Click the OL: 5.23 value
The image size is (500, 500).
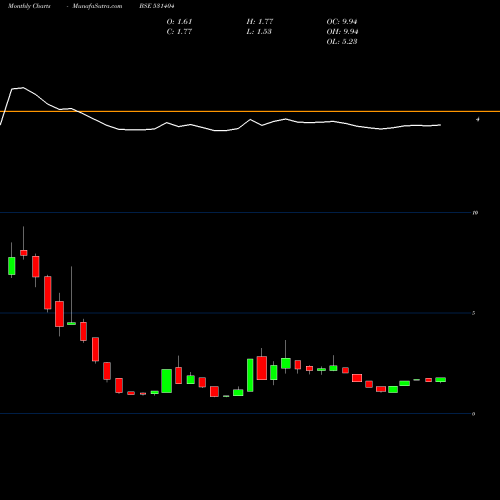[342, 42]
